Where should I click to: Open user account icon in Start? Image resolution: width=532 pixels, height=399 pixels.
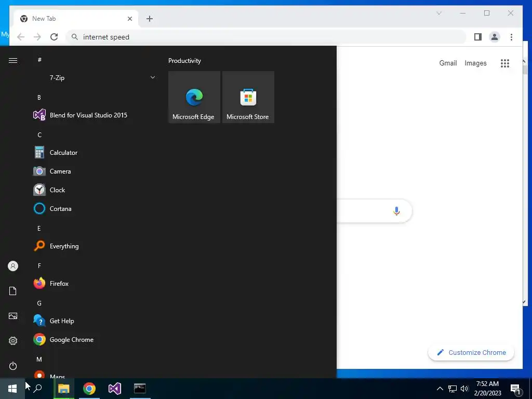tap(13, 266)
